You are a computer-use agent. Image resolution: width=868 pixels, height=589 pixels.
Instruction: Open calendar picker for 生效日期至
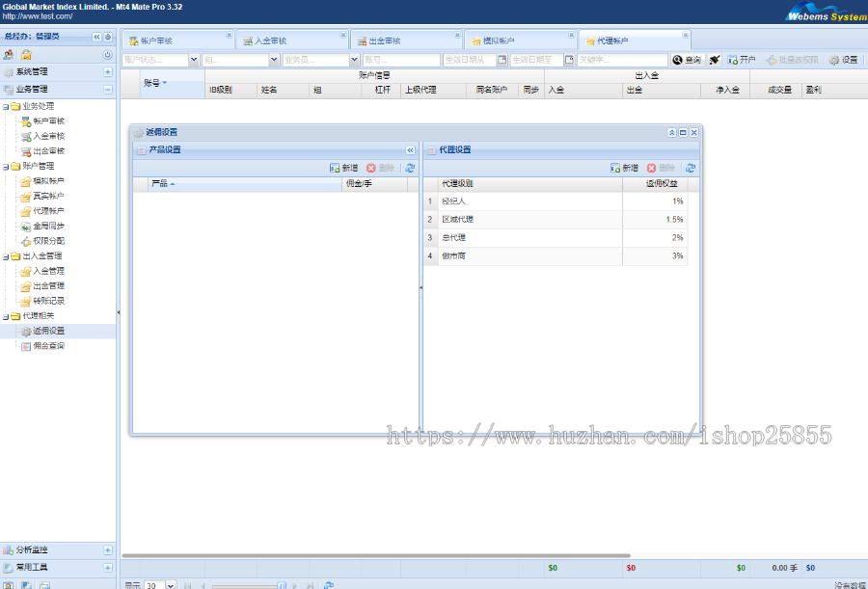[569, 60]
